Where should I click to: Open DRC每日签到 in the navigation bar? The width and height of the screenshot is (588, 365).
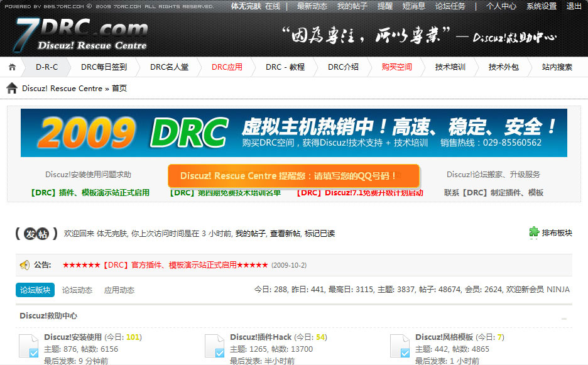pyautogui.click(x=104, y=67)
